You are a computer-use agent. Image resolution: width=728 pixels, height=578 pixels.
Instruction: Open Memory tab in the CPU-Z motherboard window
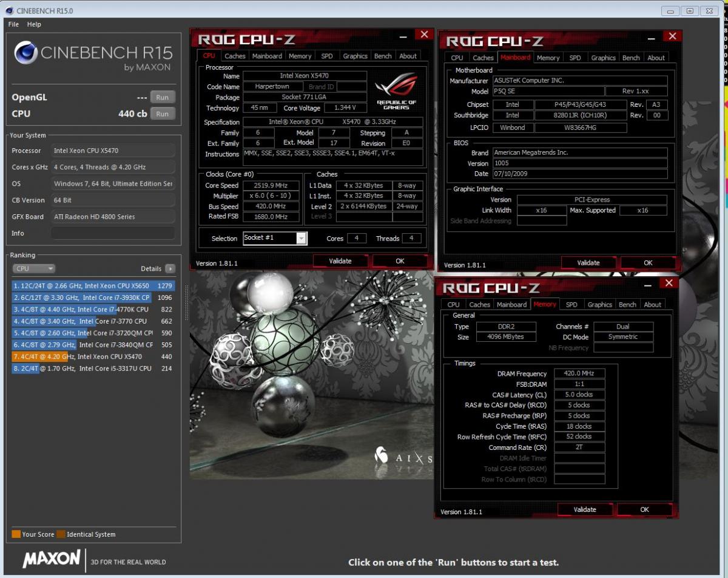[548, 58]
